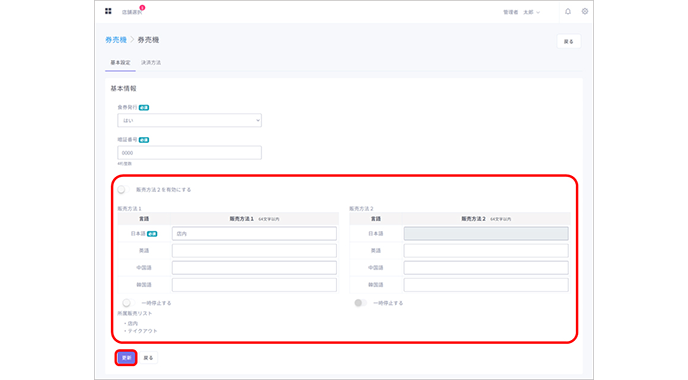Click the 韓国語 field for 販売方法2
This screenshot has height=380, width=688.
tap(486, 285)
